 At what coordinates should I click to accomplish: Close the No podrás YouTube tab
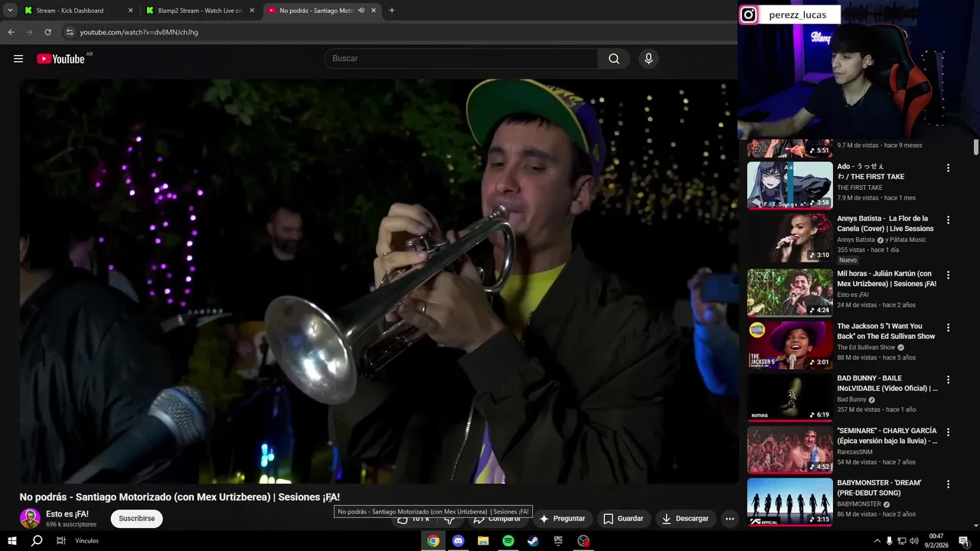tap(374, 11)
